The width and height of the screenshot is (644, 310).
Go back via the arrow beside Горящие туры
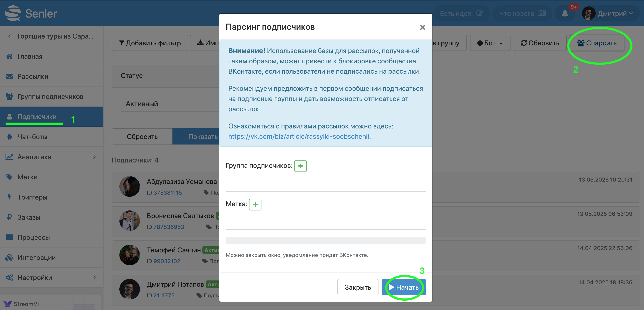pos(9,36)
